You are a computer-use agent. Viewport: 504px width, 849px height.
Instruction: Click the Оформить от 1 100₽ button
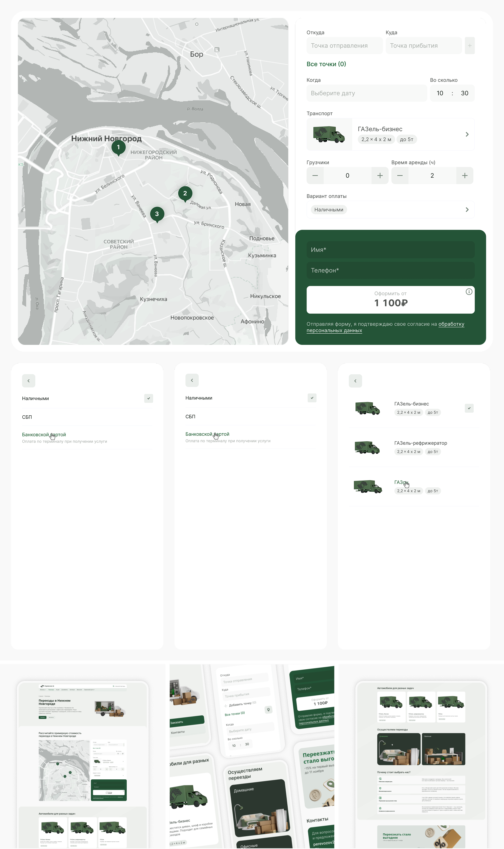[x=390, y=299]
